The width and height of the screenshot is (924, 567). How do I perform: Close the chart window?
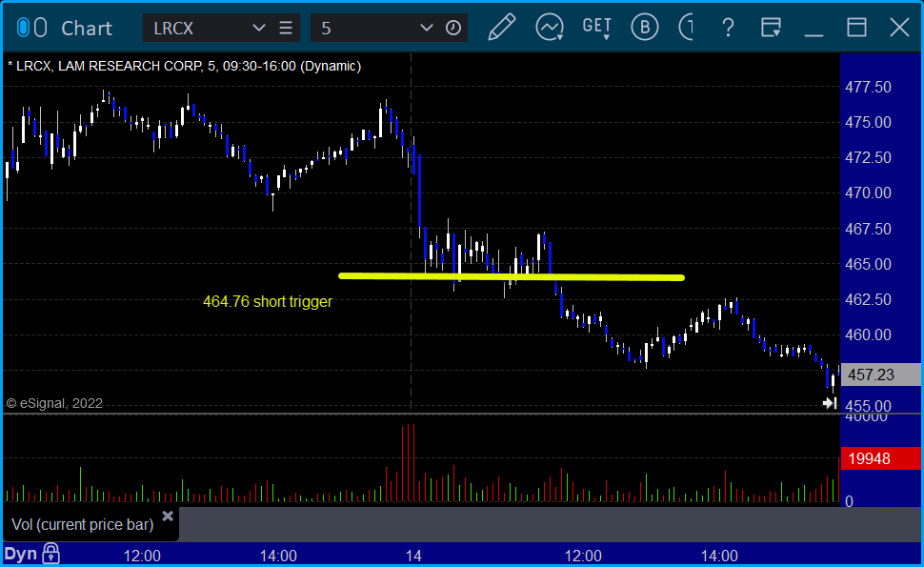tap(899, 27)
